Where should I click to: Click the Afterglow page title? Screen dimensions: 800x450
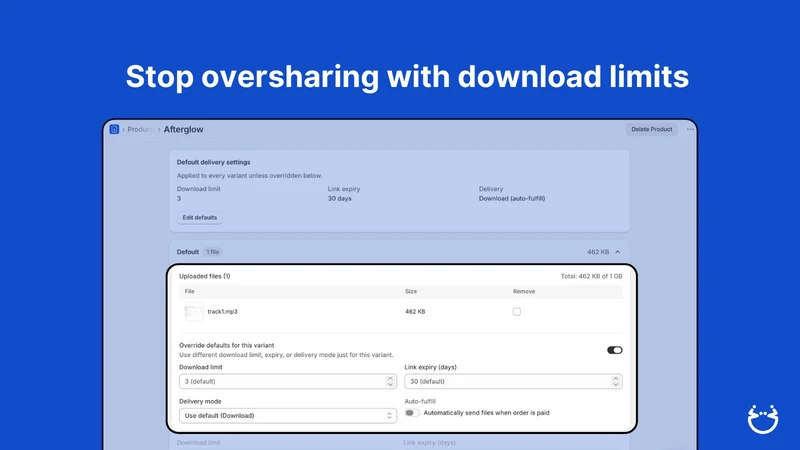tap(183, 130)
